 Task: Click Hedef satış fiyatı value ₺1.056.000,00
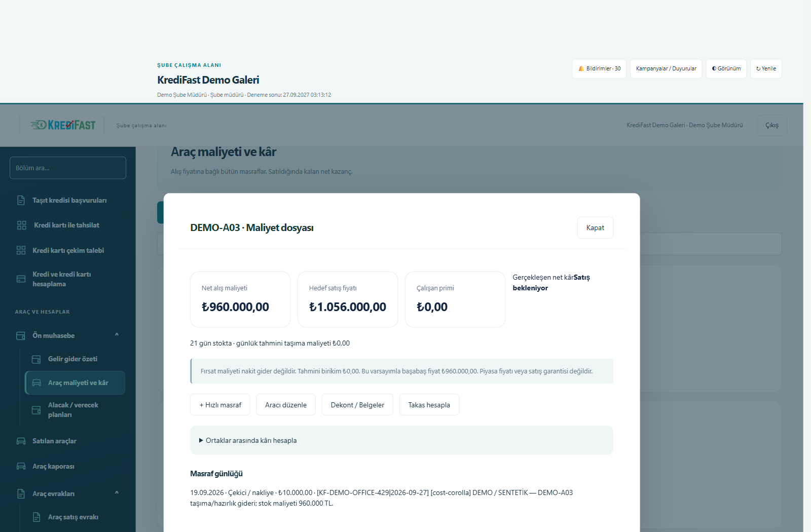coord(348,307)
